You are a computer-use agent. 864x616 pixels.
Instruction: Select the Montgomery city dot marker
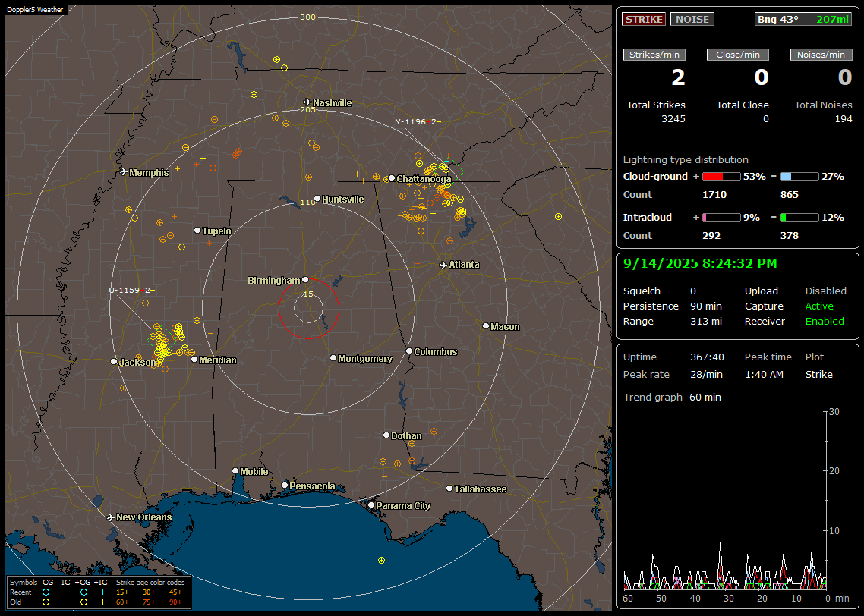333,358
